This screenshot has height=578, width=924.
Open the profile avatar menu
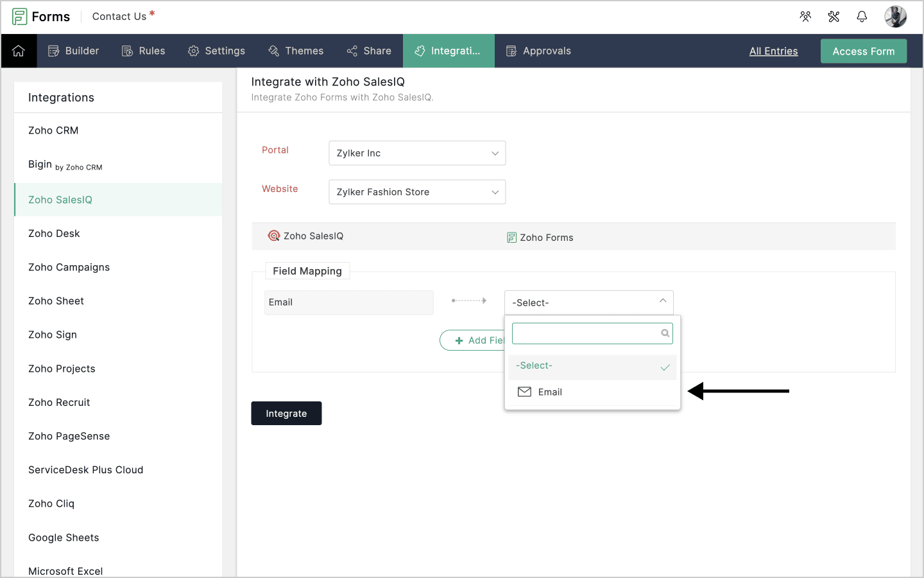(895, 17)
